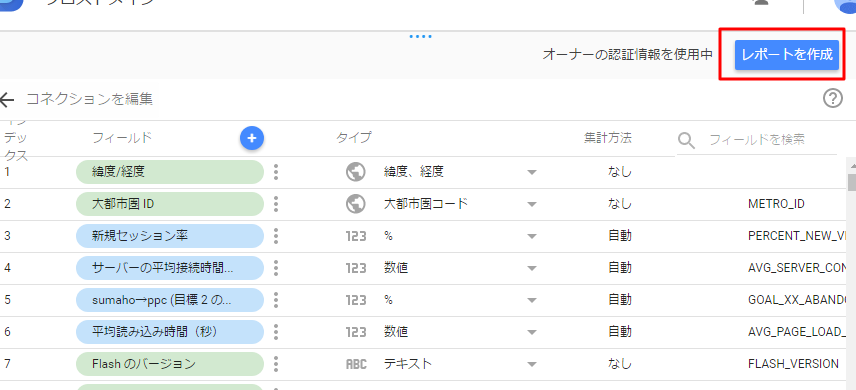Click the globe type icon for 大都市圏 ID
This screenshot has width=856, height=390.
pos(355,204)
